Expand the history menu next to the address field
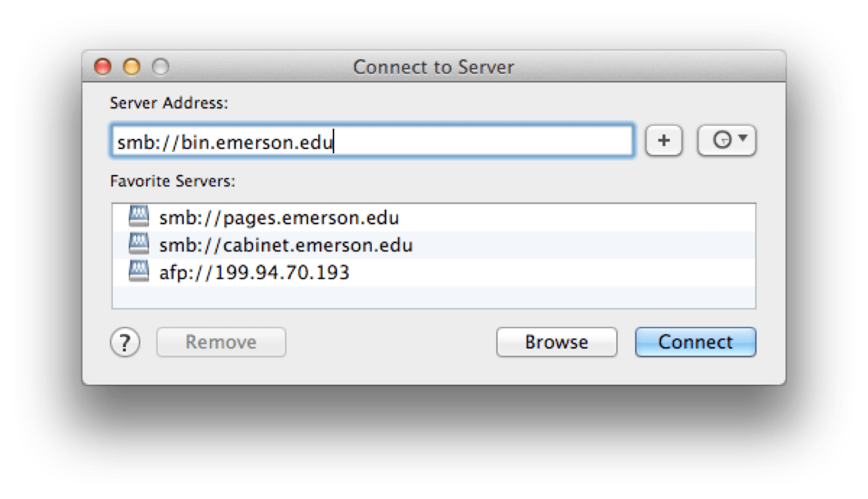 pyautogui.click(x=728, y=140)
